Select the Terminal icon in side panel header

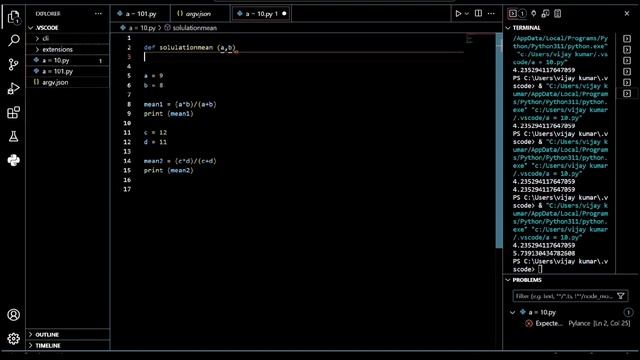tap(513, 13)
